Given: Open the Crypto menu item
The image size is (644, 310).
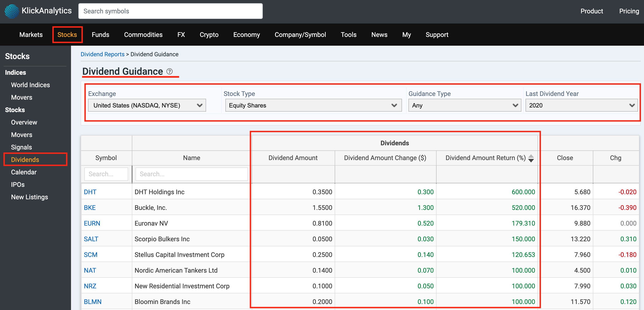Looking at the screenshot, I should coord(209,35).
